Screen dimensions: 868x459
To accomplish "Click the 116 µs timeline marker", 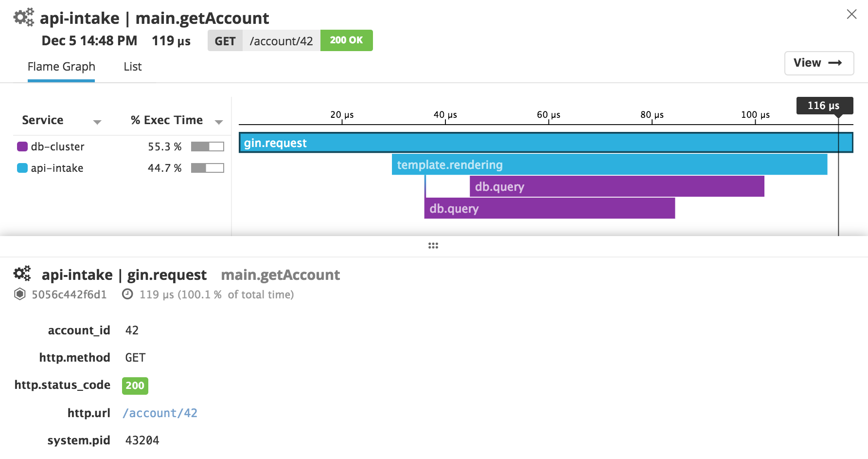I will tap(824, 105).
